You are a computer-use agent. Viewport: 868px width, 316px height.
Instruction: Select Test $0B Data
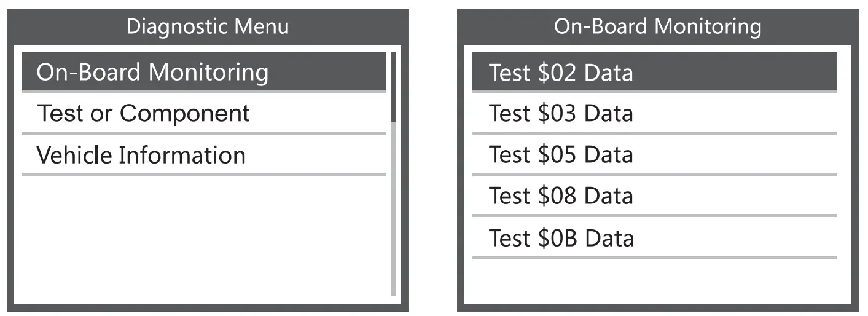click(x=654, y=238)
